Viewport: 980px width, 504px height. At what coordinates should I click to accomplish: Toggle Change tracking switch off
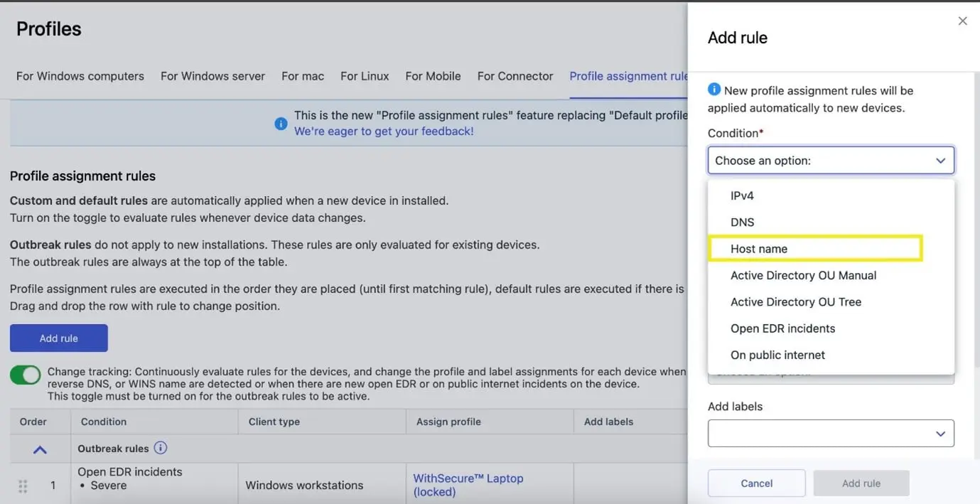tap(26, 375)
